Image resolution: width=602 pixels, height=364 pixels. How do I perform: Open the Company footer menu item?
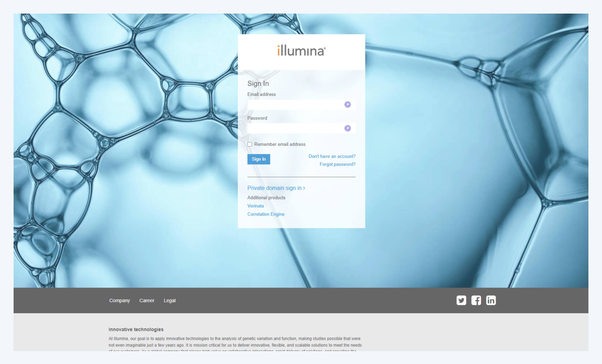click(x=119, y=300)
